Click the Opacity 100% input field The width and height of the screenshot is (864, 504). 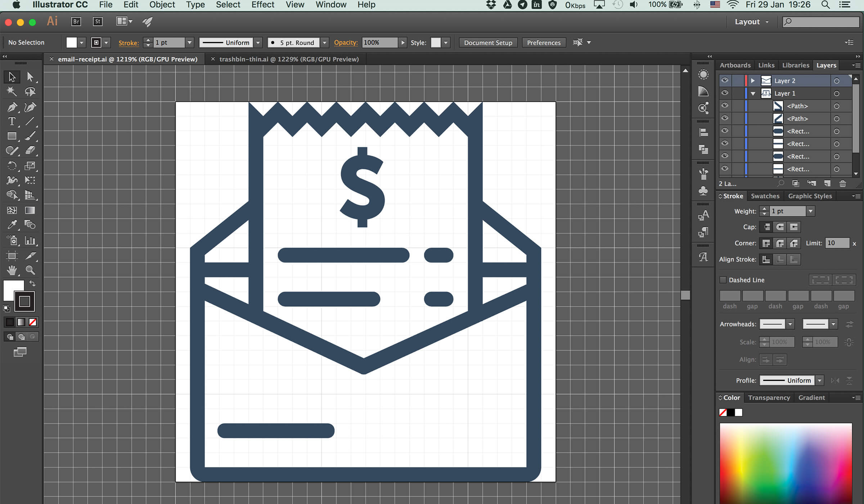379,42
